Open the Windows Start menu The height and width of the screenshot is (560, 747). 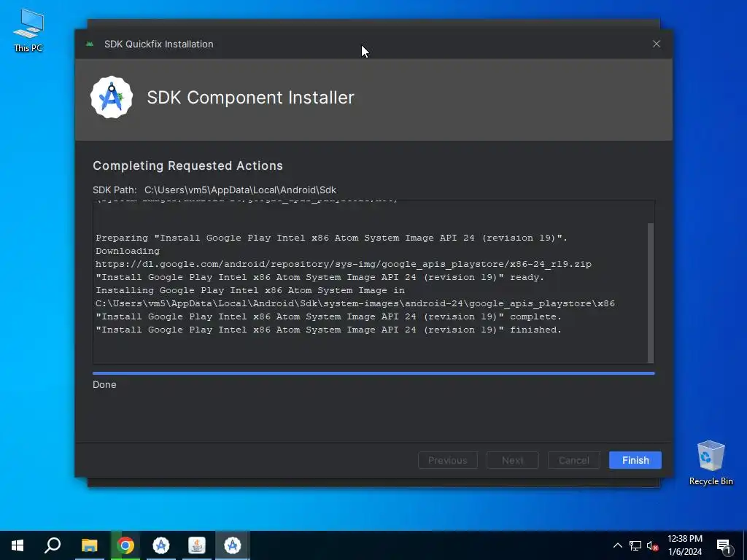pyautogui.click(x=18, y=545)
